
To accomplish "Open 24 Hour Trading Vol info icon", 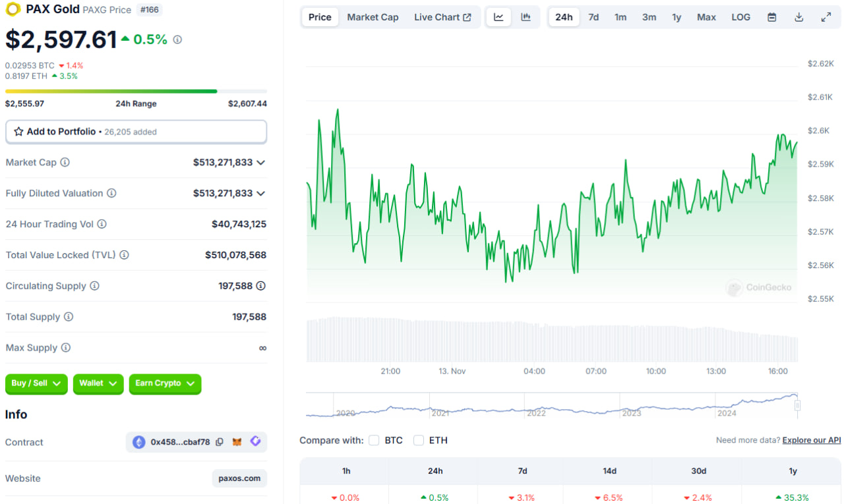I will (102, 224).
